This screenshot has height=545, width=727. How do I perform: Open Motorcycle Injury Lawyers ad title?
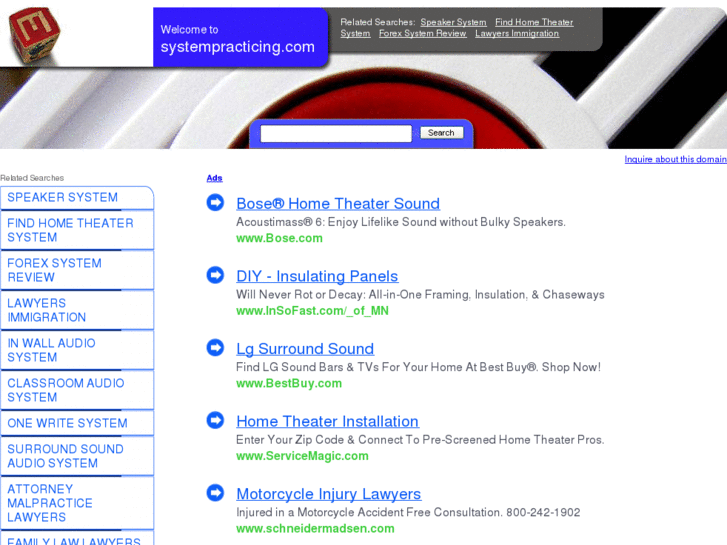pos(329,494)
